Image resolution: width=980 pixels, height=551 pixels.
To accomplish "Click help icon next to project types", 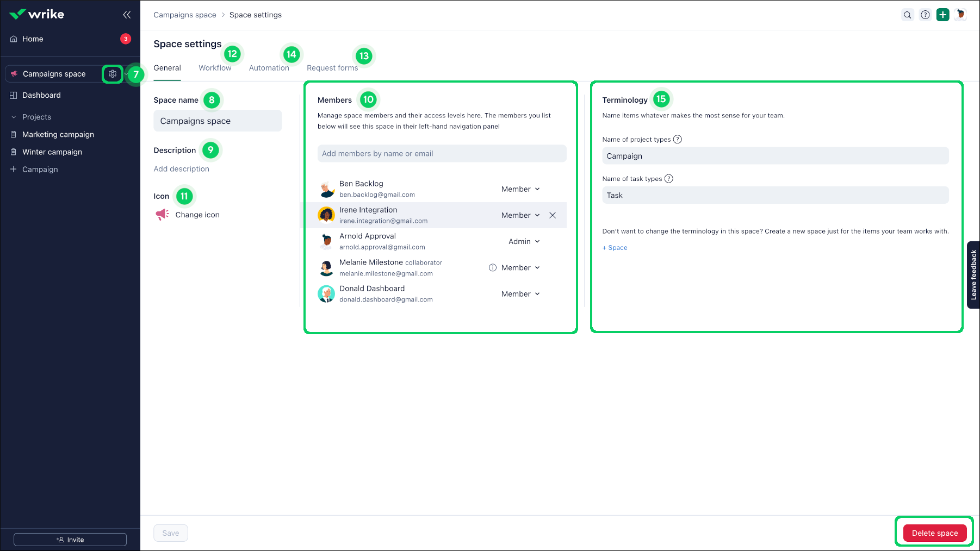I will click(678, 139).
